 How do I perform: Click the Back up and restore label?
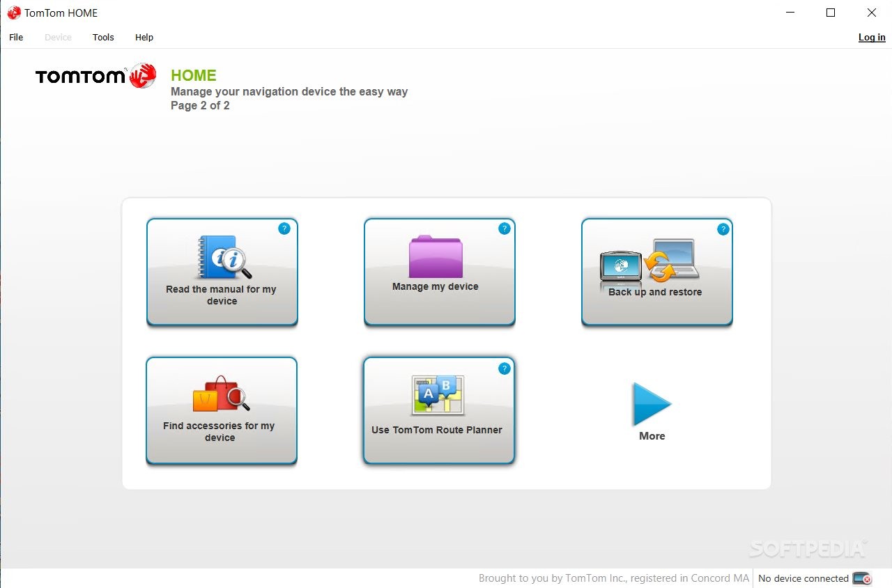[655, 292]
